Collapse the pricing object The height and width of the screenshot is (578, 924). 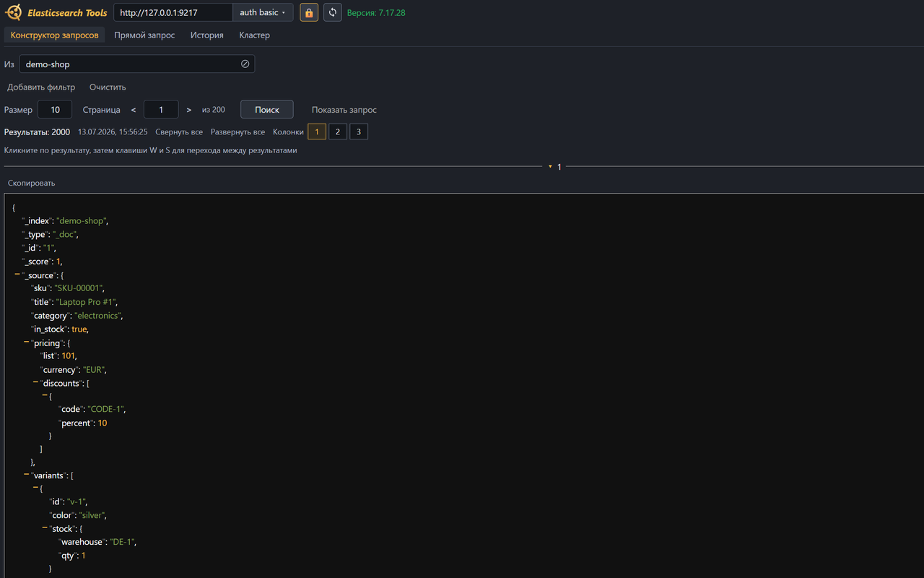click(26, 342)
